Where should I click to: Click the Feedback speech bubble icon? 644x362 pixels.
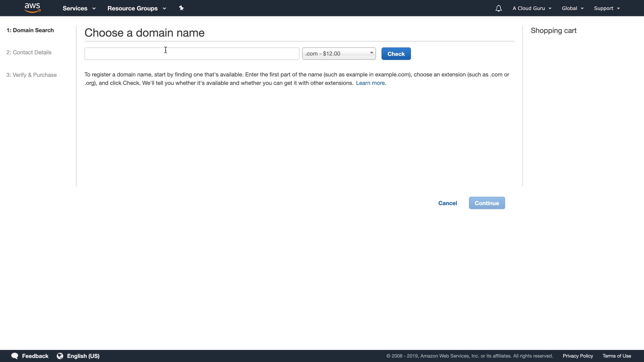click(14, 356)
